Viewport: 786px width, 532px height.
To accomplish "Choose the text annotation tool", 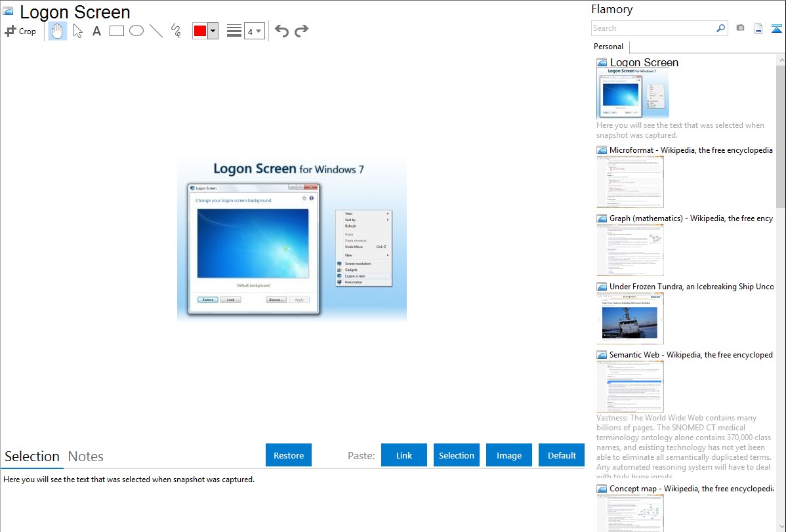I will 96,31.
